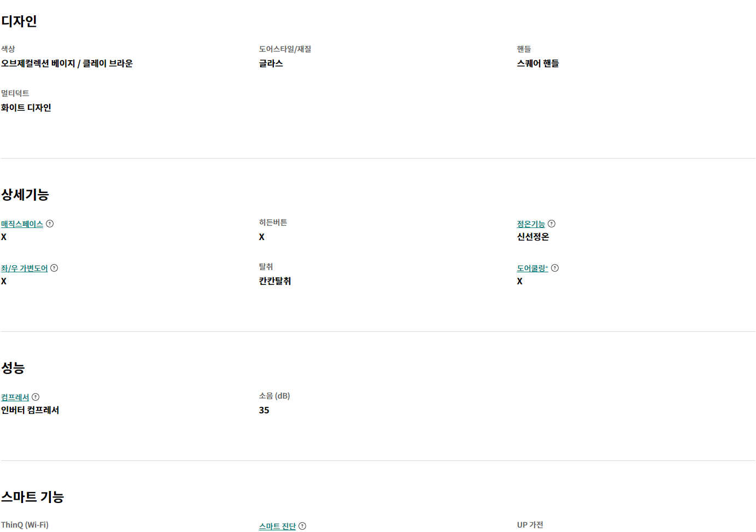Viewport: 756px width, 532px height.
Task: Click the 상세기능 section heading
Action: pos(25,195)
